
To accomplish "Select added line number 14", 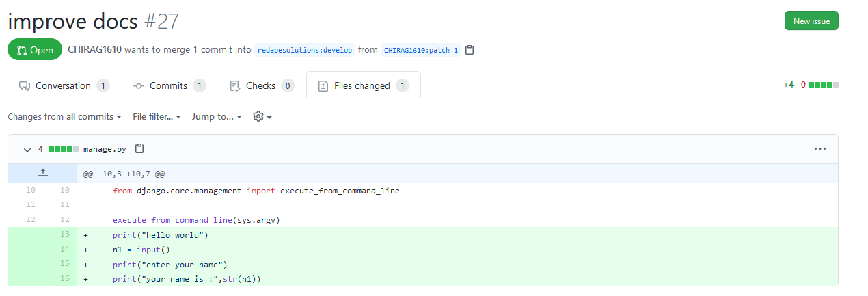I will 65,250.
